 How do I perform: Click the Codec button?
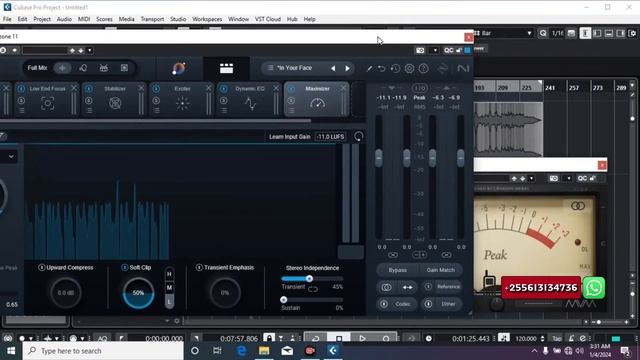tap(398, 304)
